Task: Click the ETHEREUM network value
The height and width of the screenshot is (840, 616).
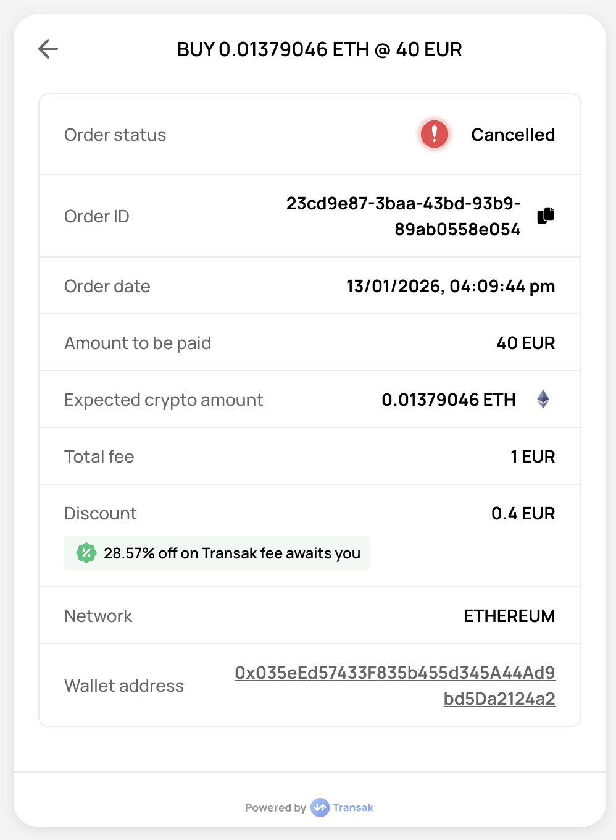Action: (509, 616)
